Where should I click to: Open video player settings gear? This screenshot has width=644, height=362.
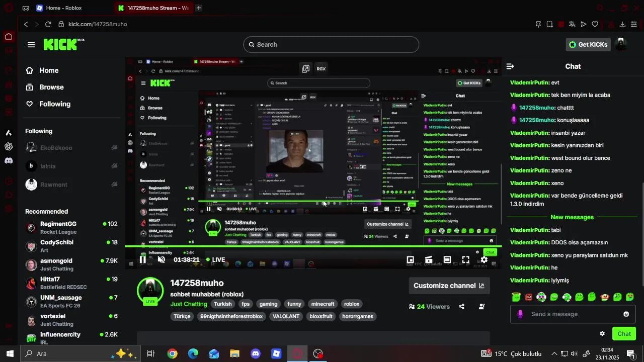(x=484, y=259)
